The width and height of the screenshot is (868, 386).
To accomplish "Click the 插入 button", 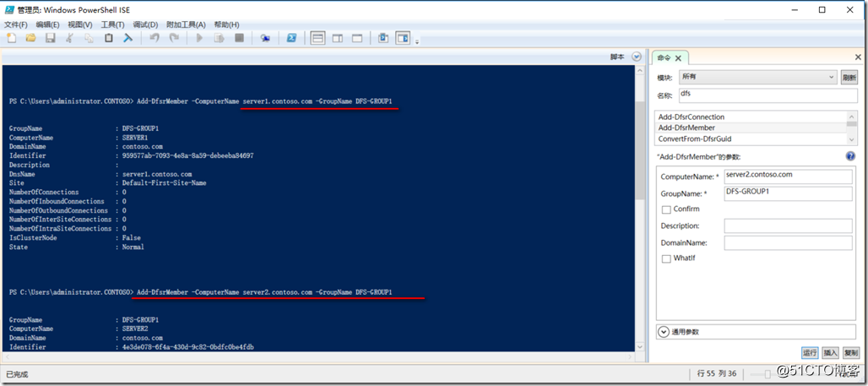I will (830, 353).
